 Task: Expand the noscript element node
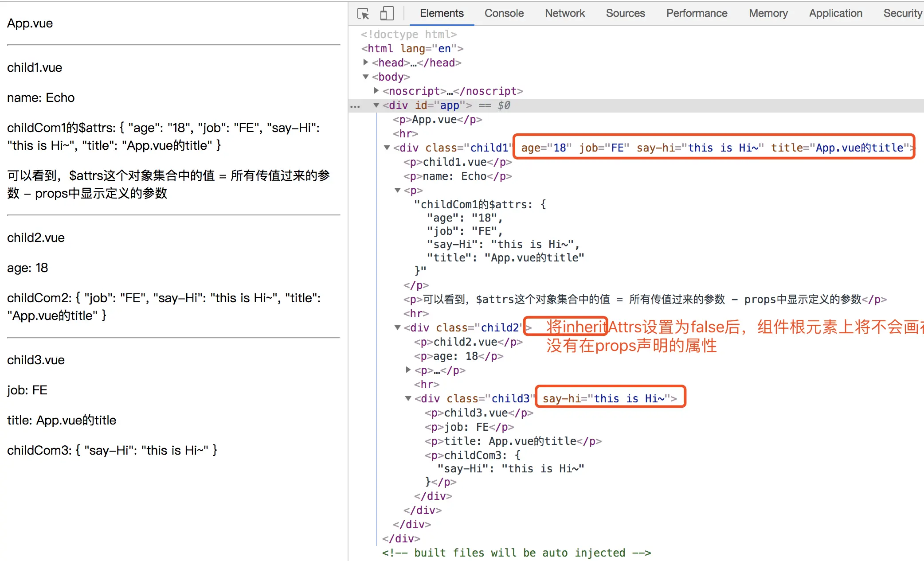pyautogui.click(x=376, y=91)
